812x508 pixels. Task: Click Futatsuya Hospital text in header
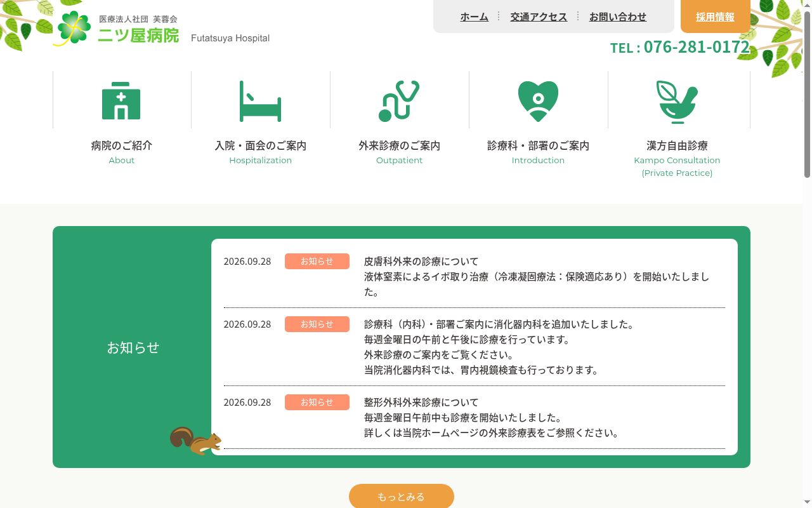click(230, 38)
